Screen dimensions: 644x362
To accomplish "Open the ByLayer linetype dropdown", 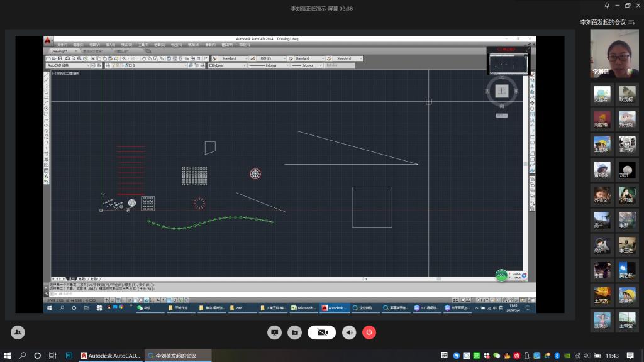I will coord(269,65).
